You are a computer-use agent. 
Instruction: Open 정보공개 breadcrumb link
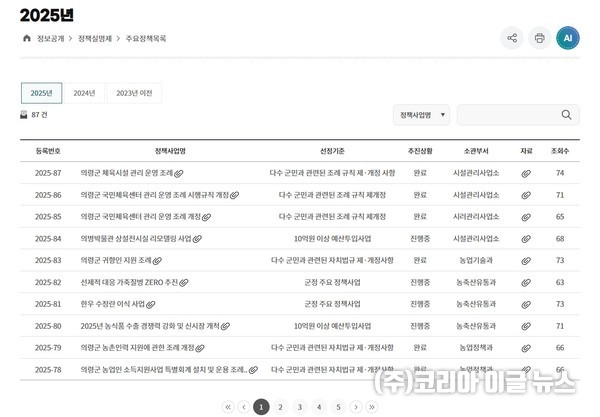coord(51,38)
